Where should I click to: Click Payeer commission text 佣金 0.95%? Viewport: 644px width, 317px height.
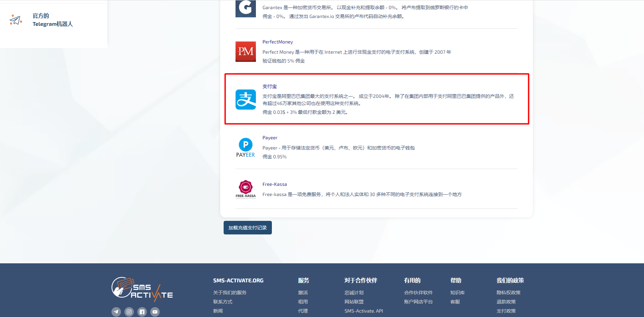(275, 157)
